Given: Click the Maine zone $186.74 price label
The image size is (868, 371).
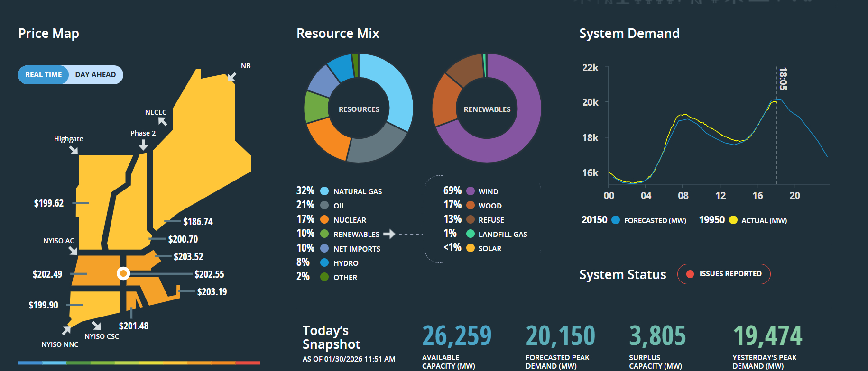Looking at the screenshot, I should 198,222.
